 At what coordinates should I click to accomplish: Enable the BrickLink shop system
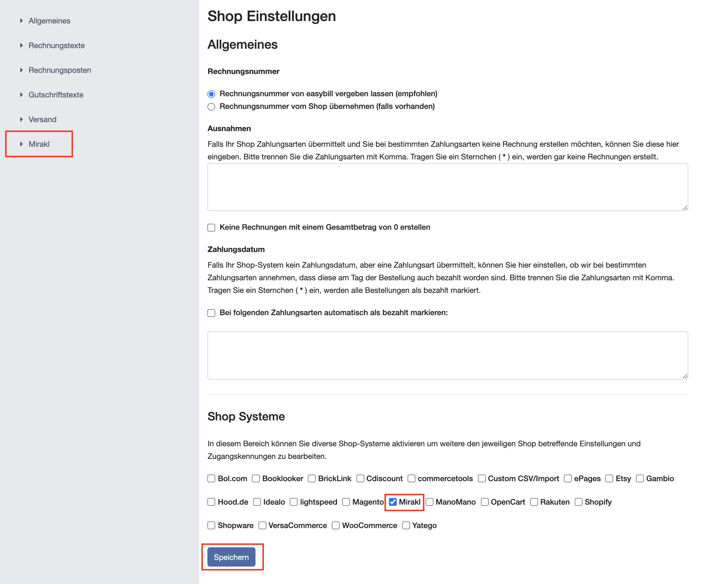(312, 479)
